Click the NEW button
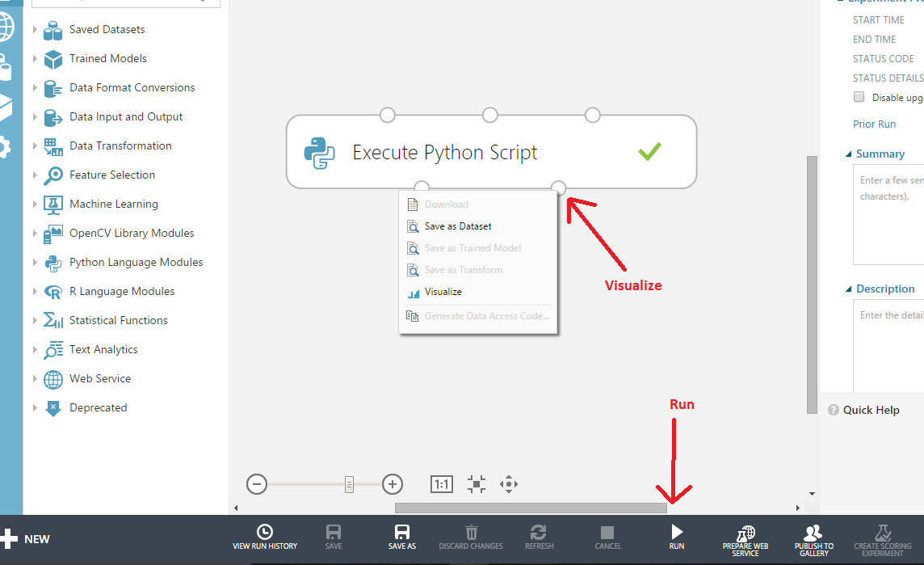The width and height of the screenshot is (924, 565). 25,539
